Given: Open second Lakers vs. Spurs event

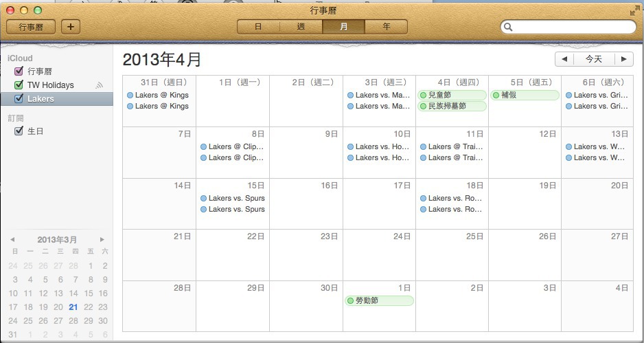Looking at the screenshot, I should tap(233, 210).
